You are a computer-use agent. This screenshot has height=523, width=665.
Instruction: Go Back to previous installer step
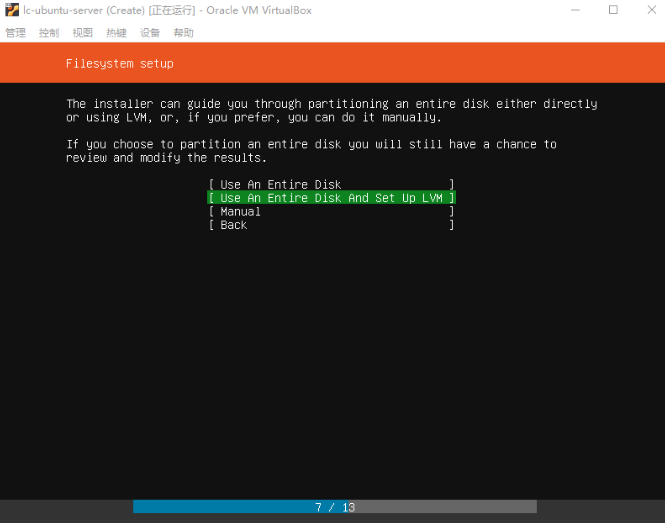click(x=331, y=225)
